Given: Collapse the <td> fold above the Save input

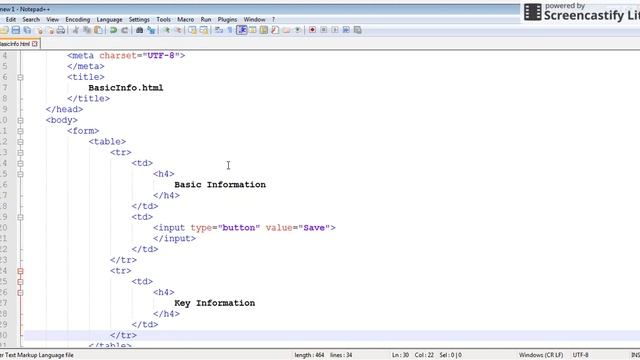Looking at the screenshot, I should [20, 217].
